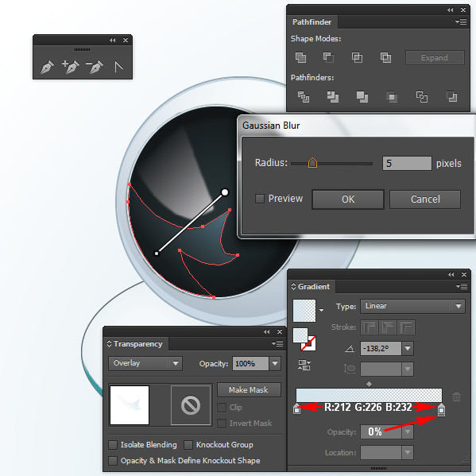Open the Overlay blending mode dropdown
The height and width of the screenshot is (476, 476).
click(x=145, y=363)
